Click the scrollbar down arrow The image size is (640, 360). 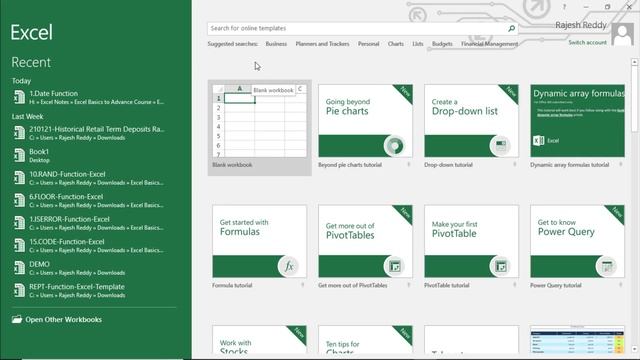click(x=634, y=350)
